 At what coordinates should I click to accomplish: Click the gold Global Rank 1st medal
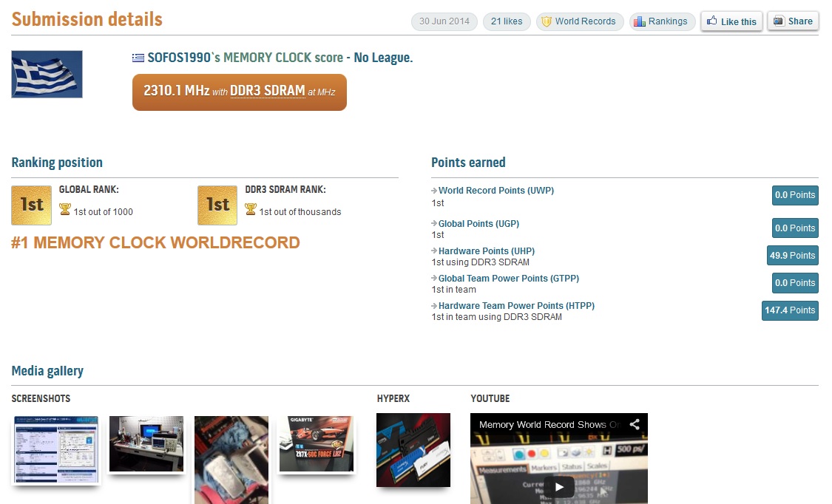[x=31, y=205]
